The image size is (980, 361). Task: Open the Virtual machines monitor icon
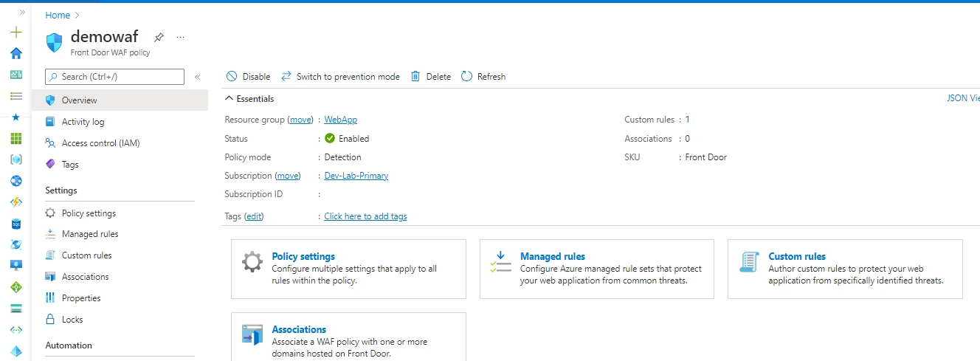click(16, 266)
